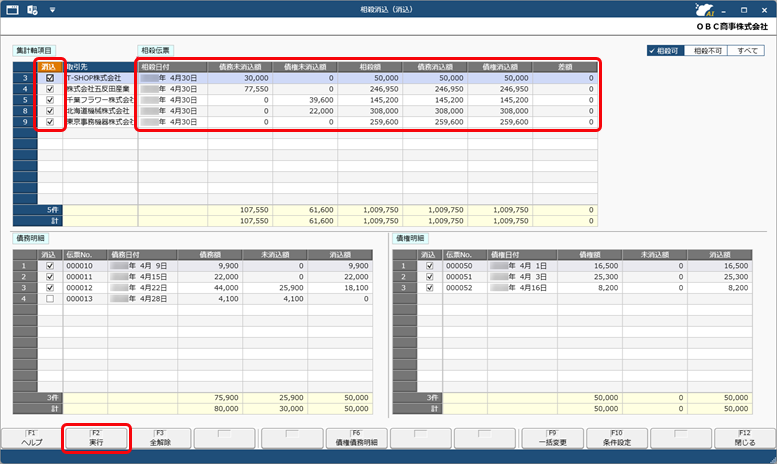Click the 取引先 column header
Screen dimensions: 777x464
coord(100,66)
